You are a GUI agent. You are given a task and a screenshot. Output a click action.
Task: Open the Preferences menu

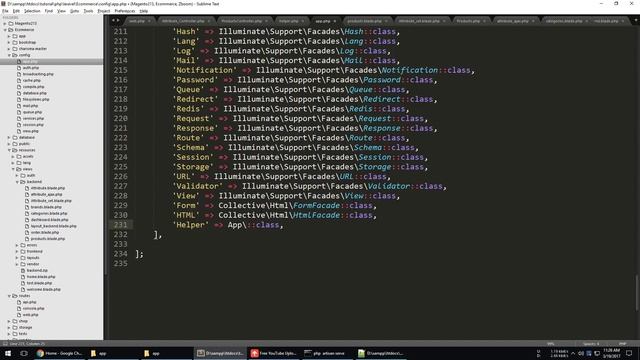coord(124,11)
